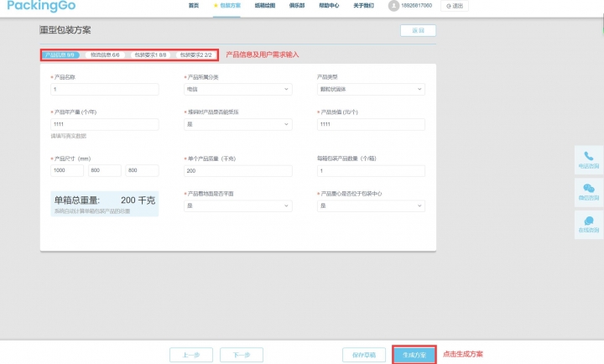Open the 首页 menu item
This screenshot has width=604, height=364.
(x=194, y=6)
